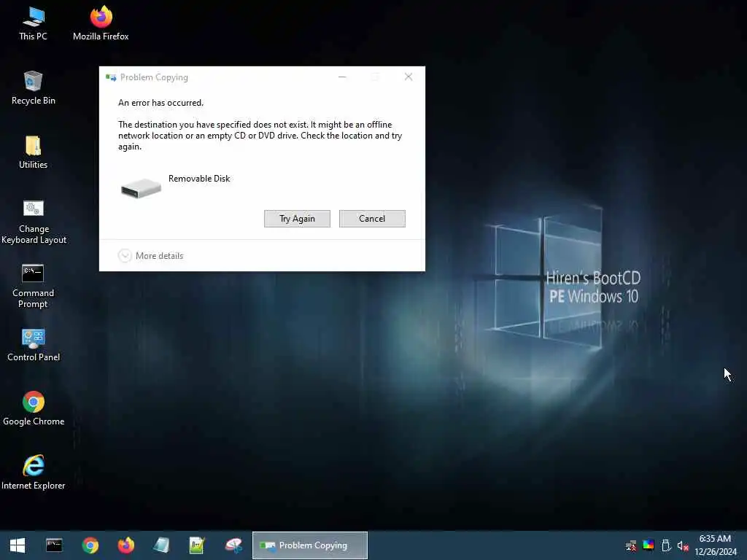Launch Command Prompt from the taskbar

tap(54, 545)
